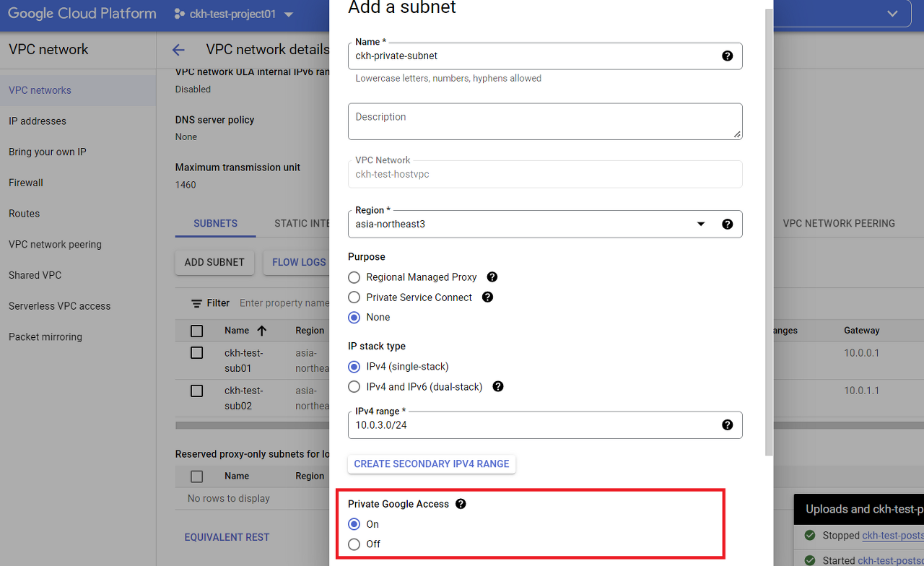Click green check beside Stopped notification

(809, 536)
